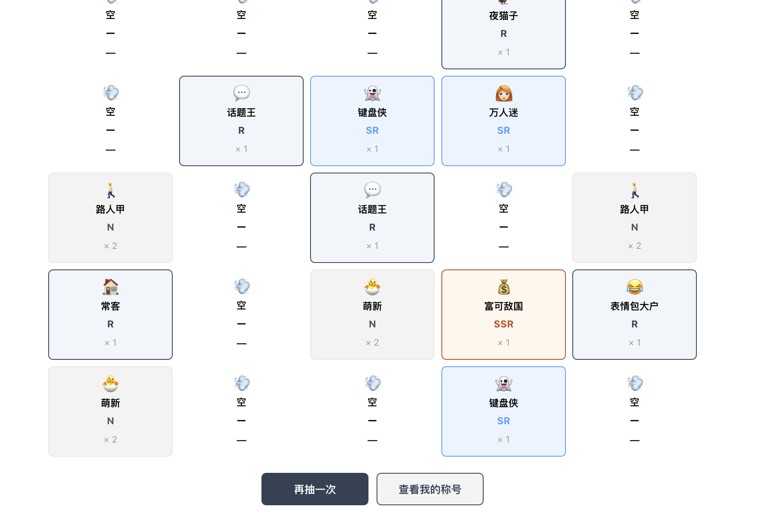Click the hatching chick icon on 萌新 ×2 center card
This screenshot has width=773, height=532.
[x=372, y=287]
